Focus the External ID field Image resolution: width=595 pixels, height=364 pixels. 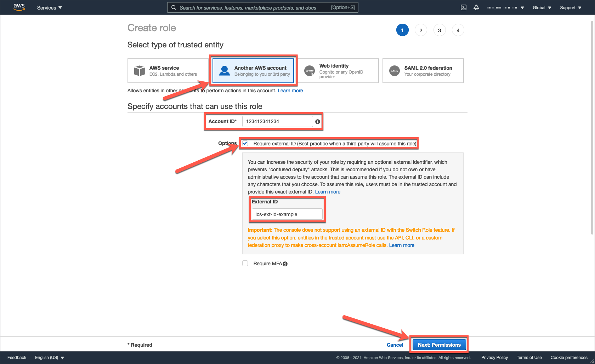click(x=287, y=214)
